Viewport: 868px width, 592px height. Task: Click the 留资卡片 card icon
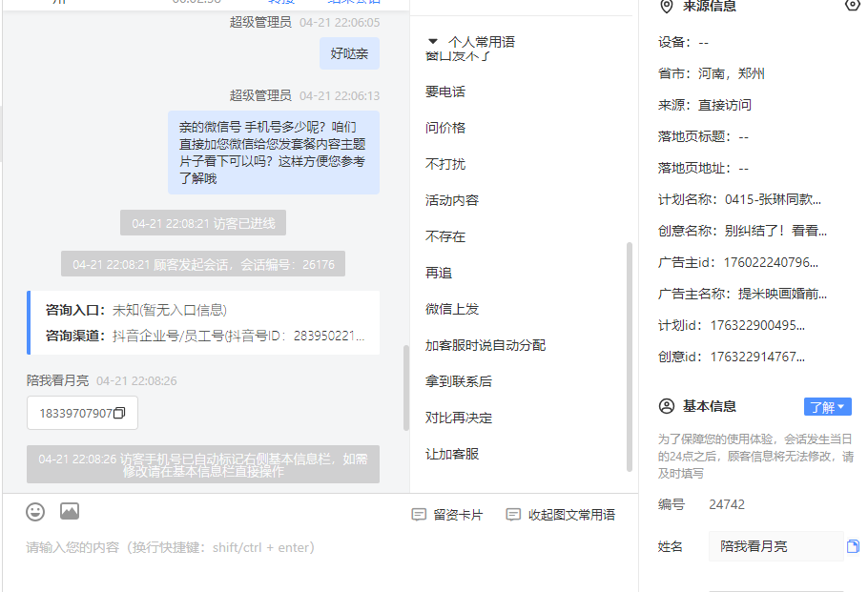coord(419,515)
